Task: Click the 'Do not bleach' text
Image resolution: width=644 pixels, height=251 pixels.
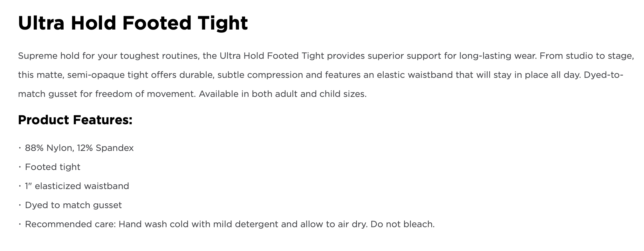Action: tap(402, 224)
